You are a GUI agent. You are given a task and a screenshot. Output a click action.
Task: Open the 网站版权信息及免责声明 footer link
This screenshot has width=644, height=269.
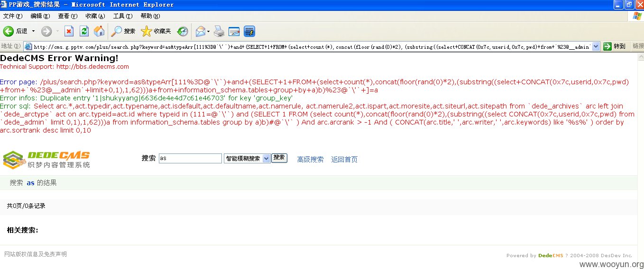pos(36,254)
